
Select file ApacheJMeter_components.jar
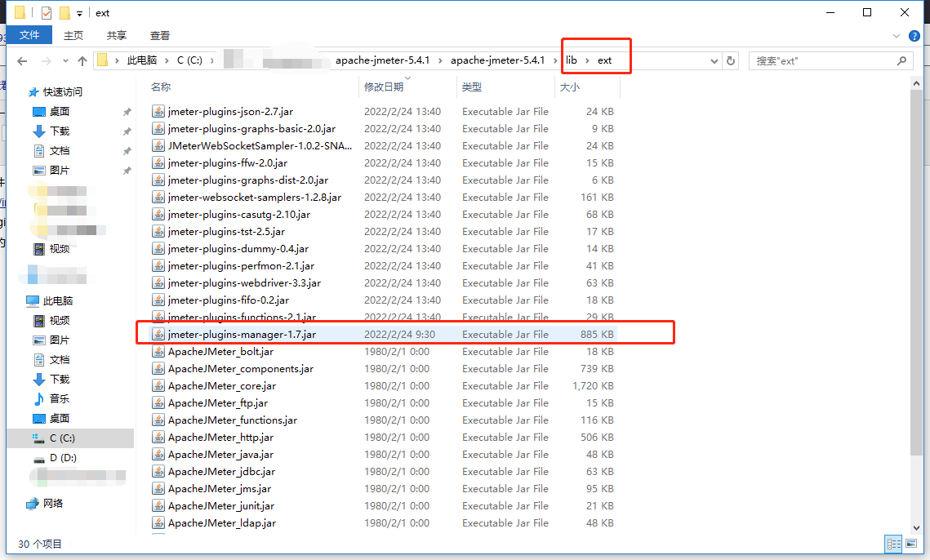click(241, 369)
